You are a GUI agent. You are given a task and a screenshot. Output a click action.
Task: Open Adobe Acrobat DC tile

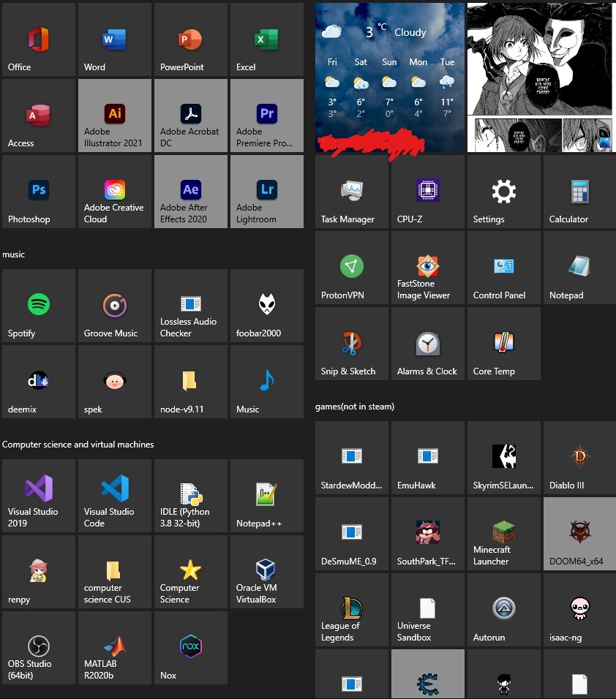[191, 116]
